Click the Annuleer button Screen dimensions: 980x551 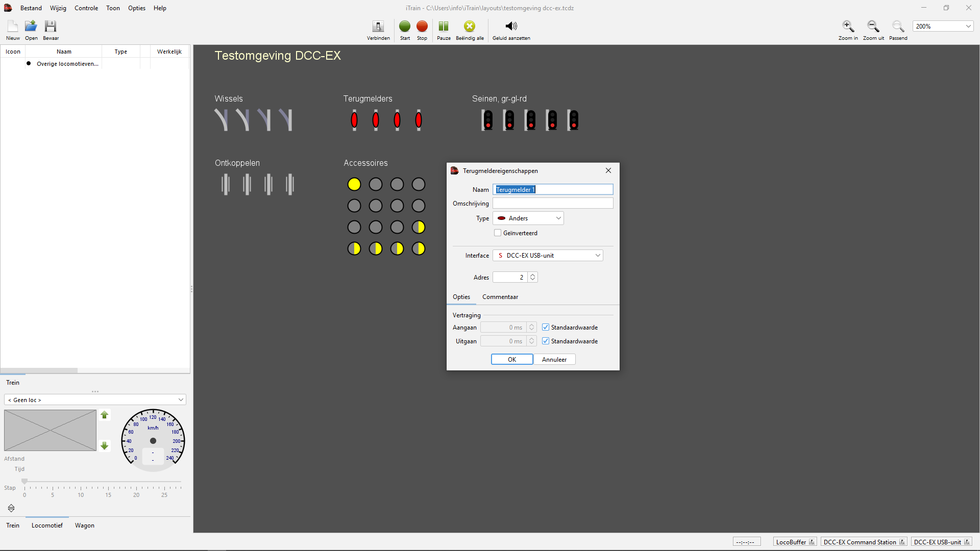tap(554, 360)
